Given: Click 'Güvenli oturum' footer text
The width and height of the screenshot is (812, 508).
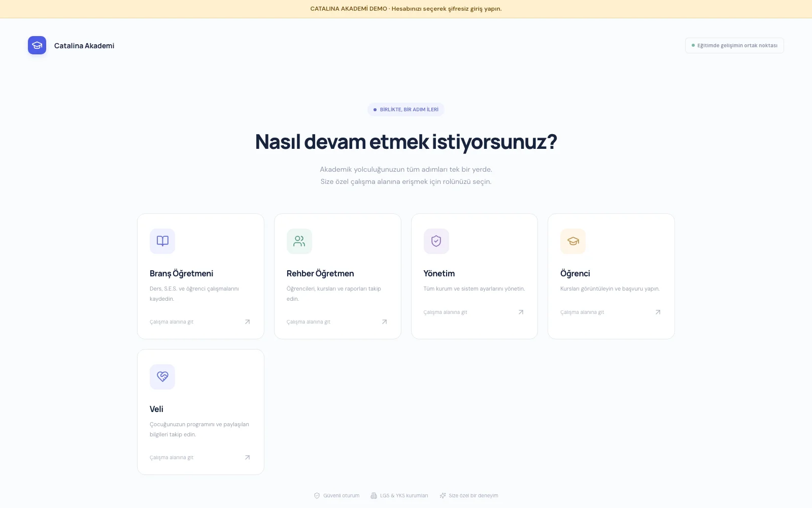Looking at the screenshot, I should point(342,495).
